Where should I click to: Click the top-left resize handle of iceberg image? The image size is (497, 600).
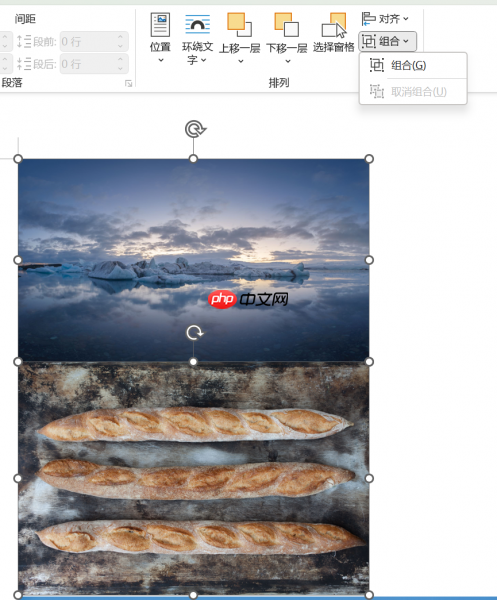(18, 159)
